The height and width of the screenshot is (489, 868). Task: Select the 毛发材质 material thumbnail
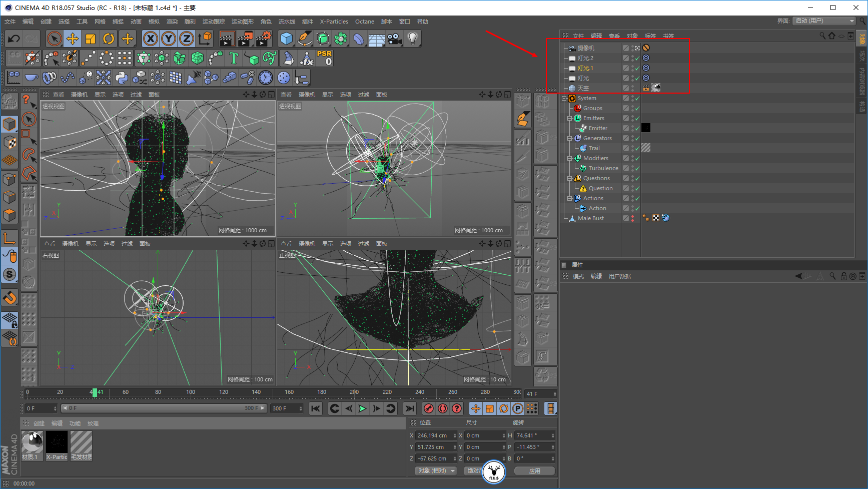coord(81,445)
